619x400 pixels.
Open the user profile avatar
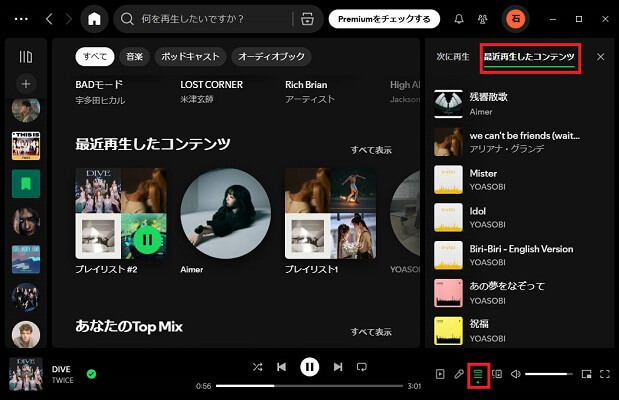(516, 19)
